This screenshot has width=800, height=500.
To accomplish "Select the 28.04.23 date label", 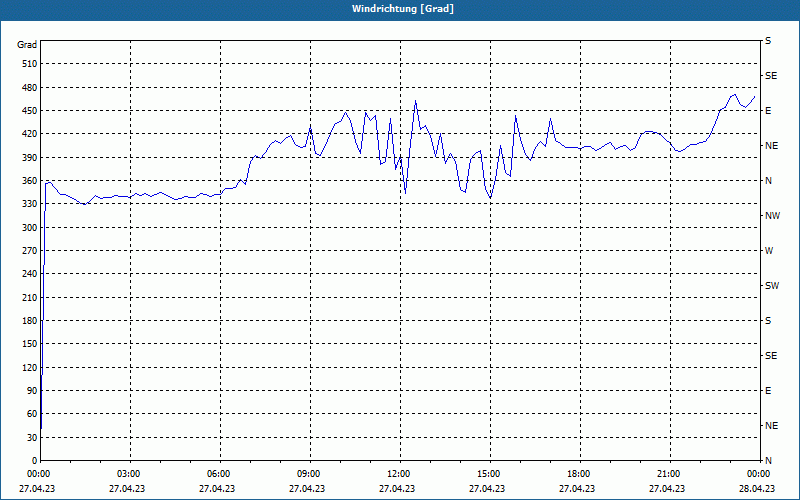I will [x=757, y=488].
